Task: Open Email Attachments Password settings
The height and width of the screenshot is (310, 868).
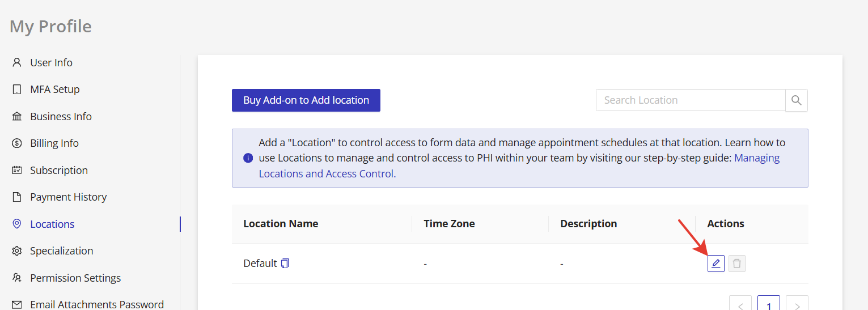Action: pos(96,304)
